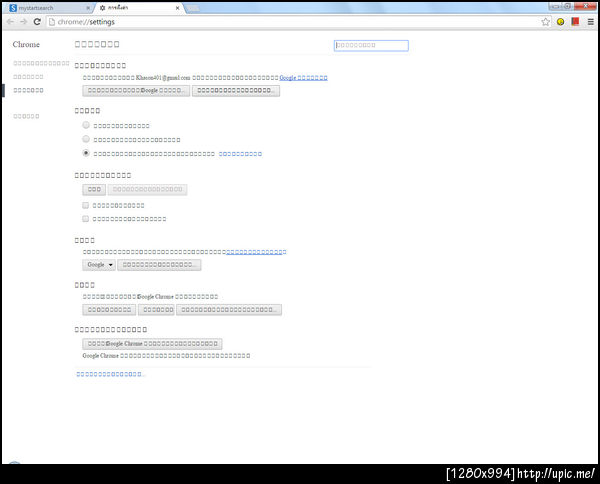Open the Google search engine dropdown
The height and width of the screenshot is (484, 600).
coord(99,265)
